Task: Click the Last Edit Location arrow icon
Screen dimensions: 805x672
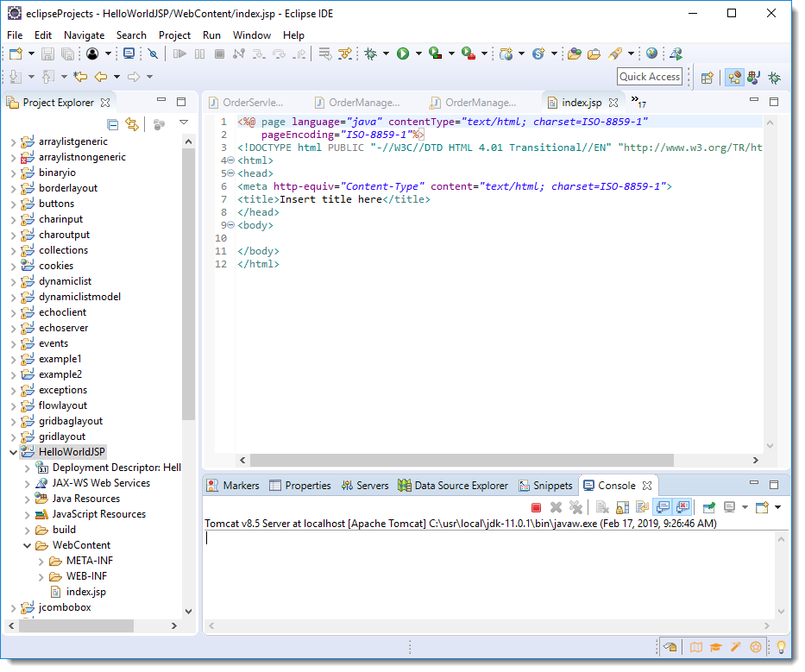Action: (x=80, y=77)
